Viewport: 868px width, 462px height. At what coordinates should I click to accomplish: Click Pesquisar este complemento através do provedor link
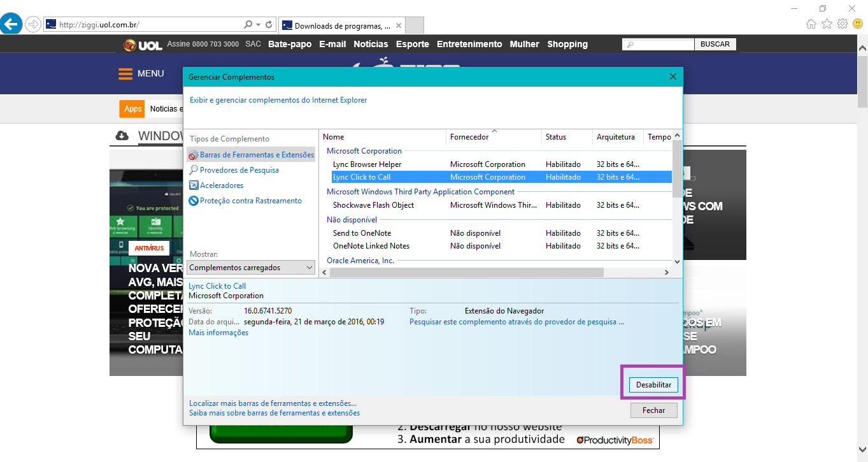(516, 322)
